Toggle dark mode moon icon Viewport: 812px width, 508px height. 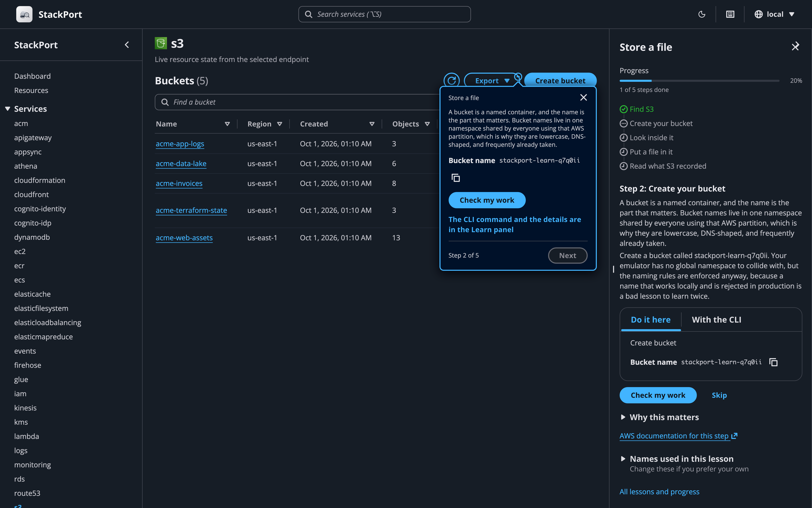click(x=702, y=14)
